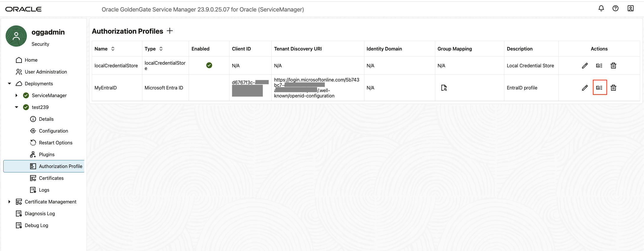Open test239 deployment

pos(40,107)
